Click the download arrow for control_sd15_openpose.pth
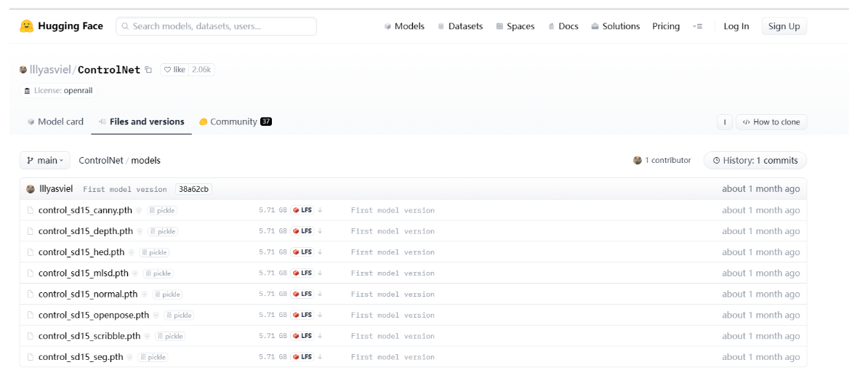The height and width of the screenshot is (389, 868). [320, 315]
